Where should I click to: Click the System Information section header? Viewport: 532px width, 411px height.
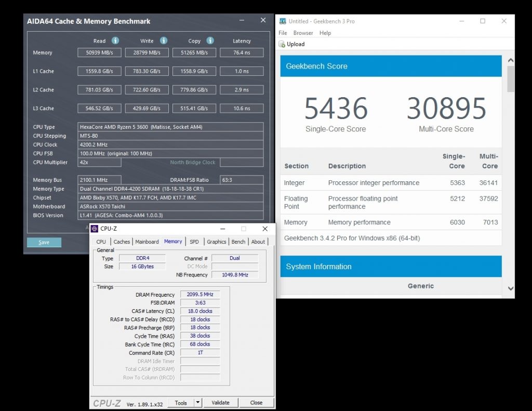pyautogui.click(x=391, y=267)
